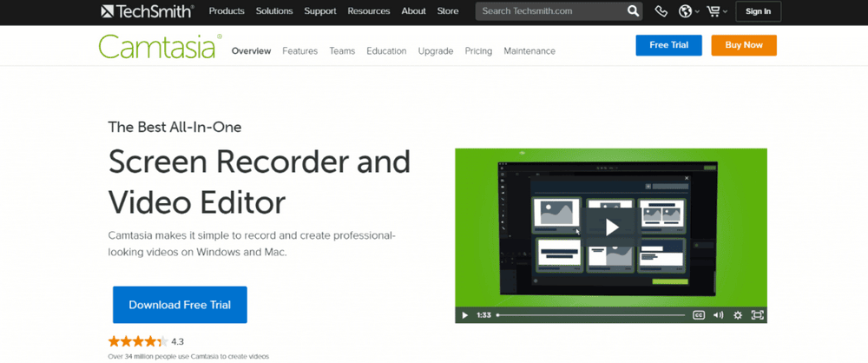Screen dimensions: 868x363
Task: Click the orange Buy Now button
Action: 743,45
